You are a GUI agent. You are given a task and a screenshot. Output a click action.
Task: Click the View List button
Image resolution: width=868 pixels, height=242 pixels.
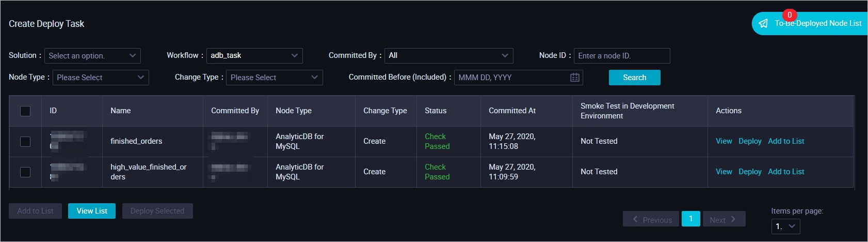tap(92, 211)
